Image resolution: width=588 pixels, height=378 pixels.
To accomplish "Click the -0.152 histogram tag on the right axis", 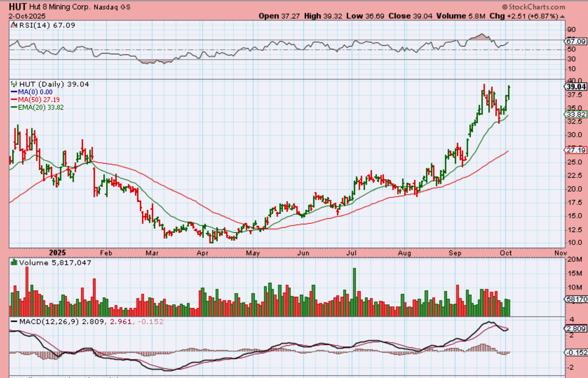I will [576, 352].
